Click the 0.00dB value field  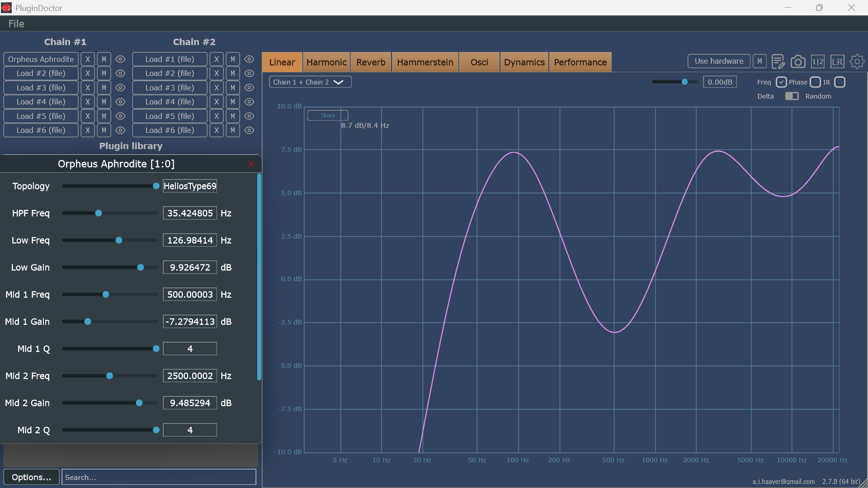[x=720, y=82]
